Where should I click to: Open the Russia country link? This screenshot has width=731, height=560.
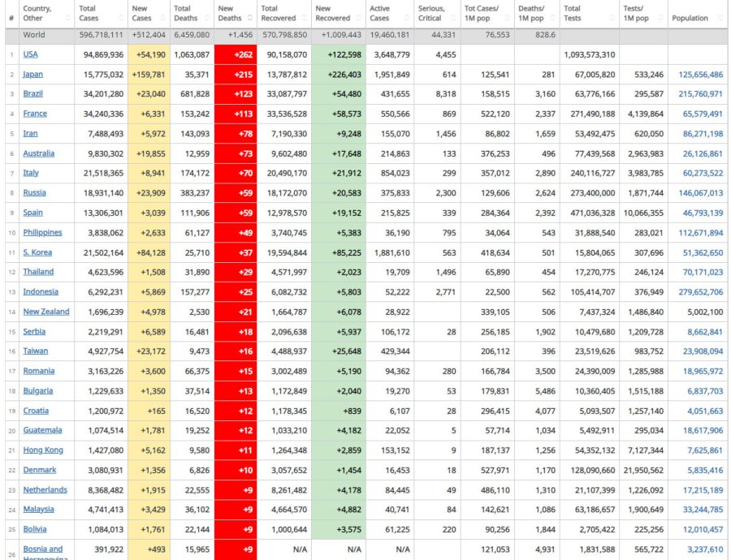point(34,193)
